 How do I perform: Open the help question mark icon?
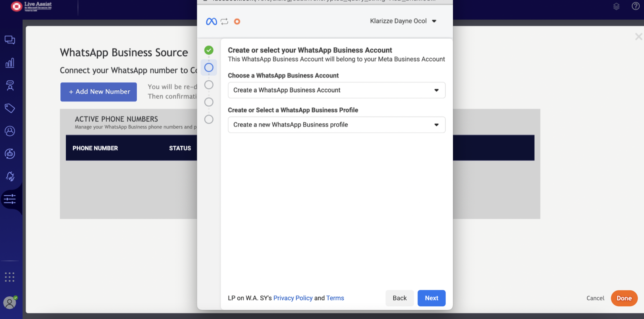[x=636, y=6]
